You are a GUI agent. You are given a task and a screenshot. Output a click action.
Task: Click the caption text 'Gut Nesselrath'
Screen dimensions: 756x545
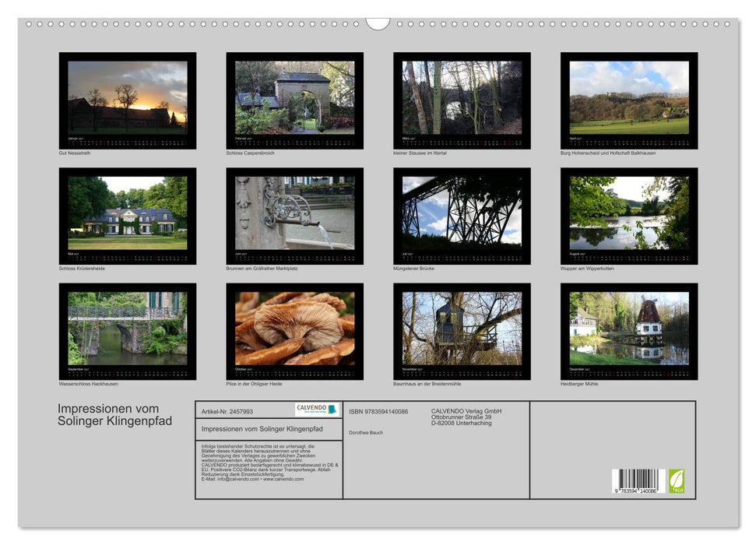click(75, 153)
